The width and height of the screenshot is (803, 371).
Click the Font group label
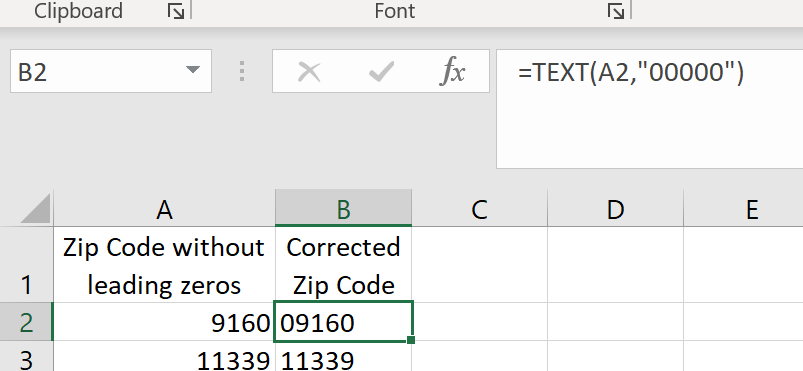coord(394,11)
